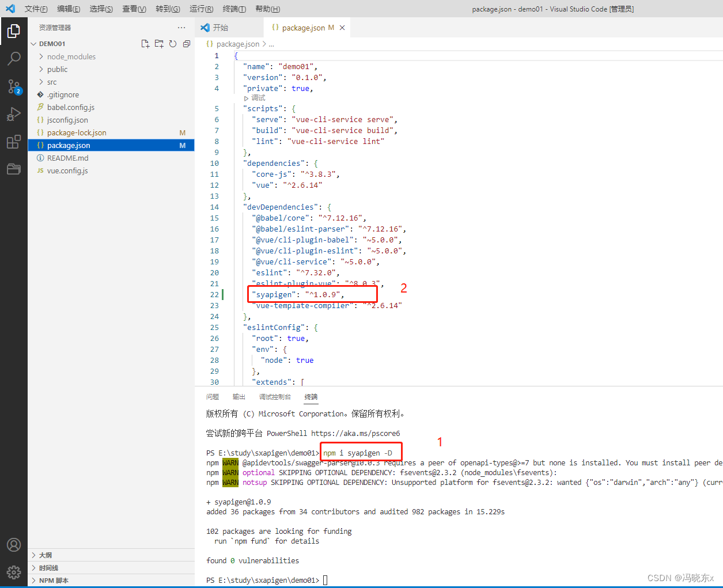Open babel.config.js in explorer
The height and width of the screenshot is (588, 723).
[x=111, y=107]
